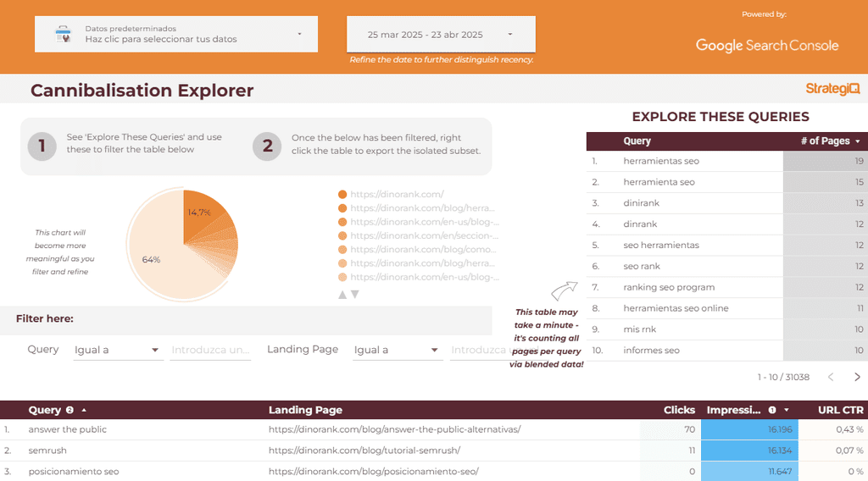This screenshot has height=481, width=868.
Task: Click the '19' pages bar for herramientas seo
Action: pos(824,161)
